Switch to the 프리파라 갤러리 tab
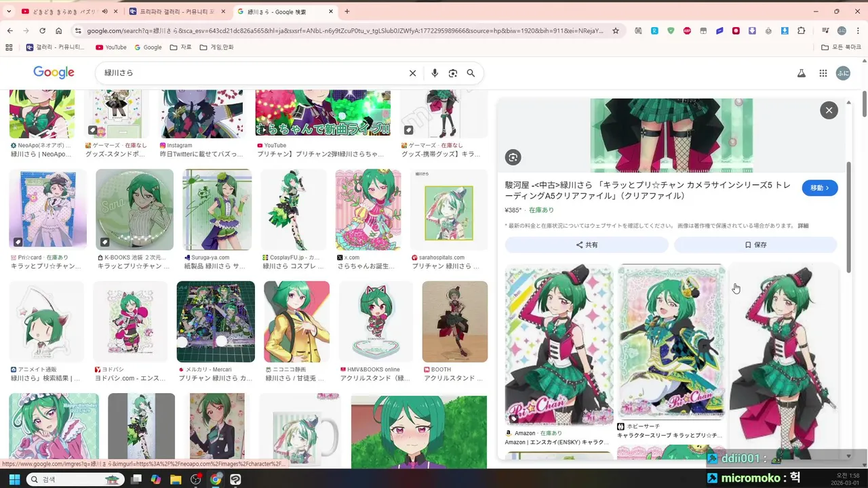Viewport: 868px width, 488px height. (177, 12)
